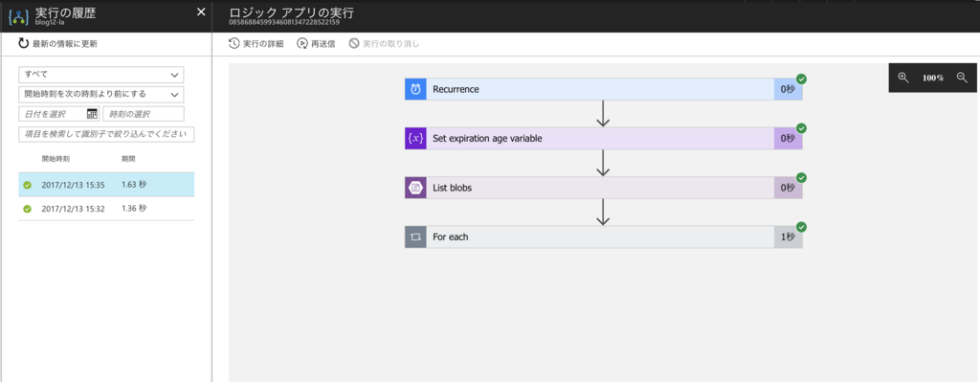This screenshot has height=382, width=980.
Task: Click the green check on Set expiration age variable
Action: tap(802, 128)
